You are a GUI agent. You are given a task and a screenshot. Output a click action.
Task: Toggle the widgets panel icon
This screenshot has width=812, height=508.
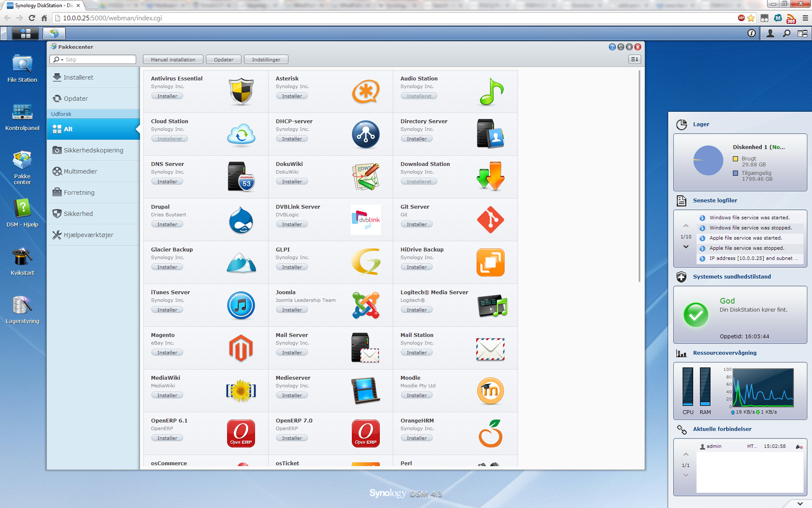802,33
